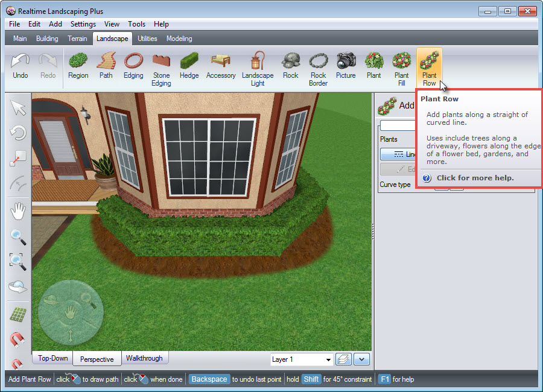Image resolution: width=543 pixels, height=392 pixels.
Task: Select the magnifier zoom tool
Action: click(18, 237)
